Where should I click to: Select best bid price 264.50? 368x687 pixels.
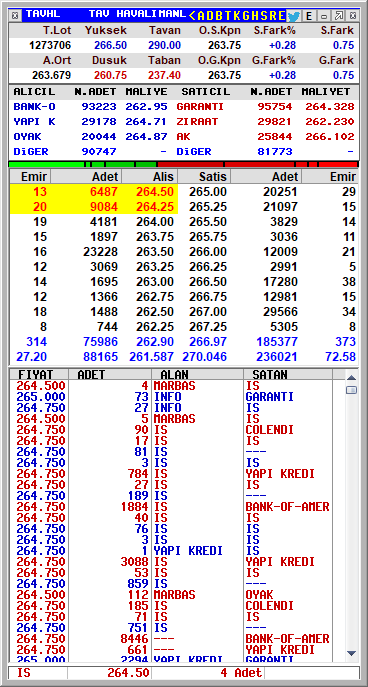click(x=155, y=192)
